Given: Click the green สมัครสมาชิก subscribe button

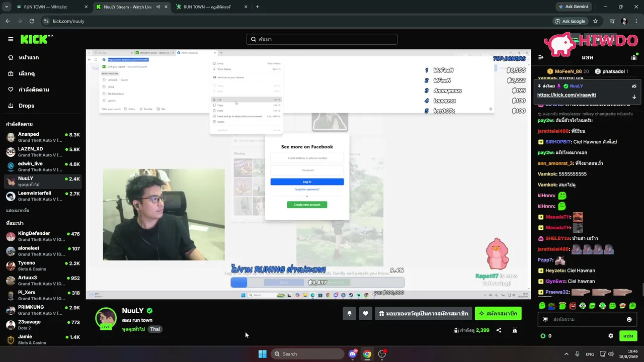Looking at the screenshot, I should pyautogui.click(x=498, y=313).
